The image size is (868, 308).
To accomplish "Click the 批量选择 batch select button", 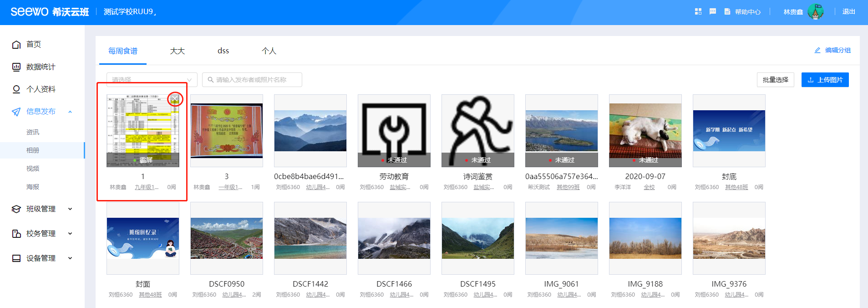I will point(775,80).
